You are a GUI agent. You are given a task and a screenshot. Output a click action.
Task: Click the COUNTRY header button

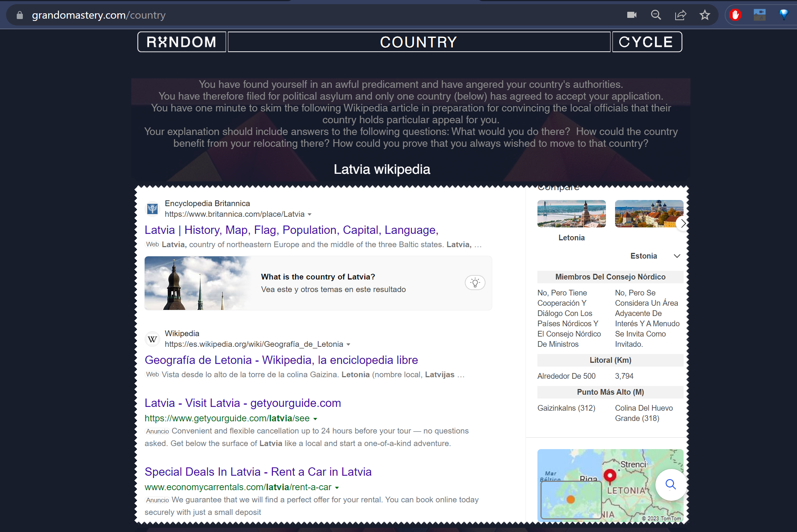[419, 42]
